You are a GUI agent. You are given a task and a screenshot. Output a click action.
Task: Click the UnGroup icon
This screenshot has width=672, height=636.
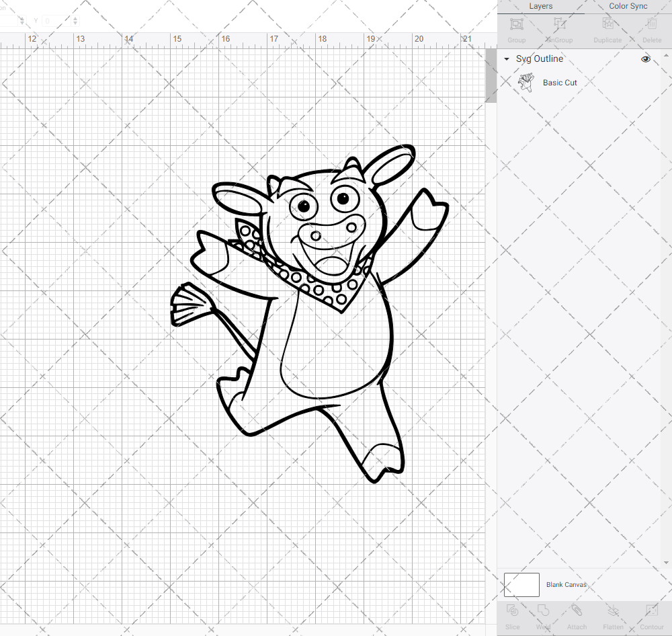point(558,27)
